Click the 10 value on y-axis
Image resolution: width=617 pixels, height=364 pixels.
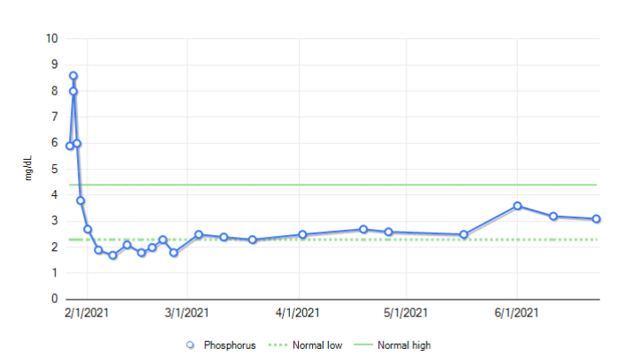51,39
